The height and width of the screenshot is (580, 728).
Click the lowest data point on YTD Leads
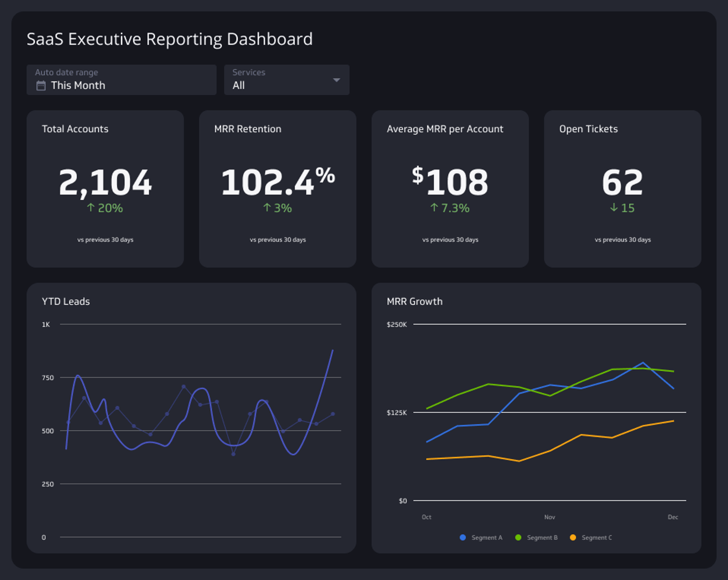pos(234,454)
